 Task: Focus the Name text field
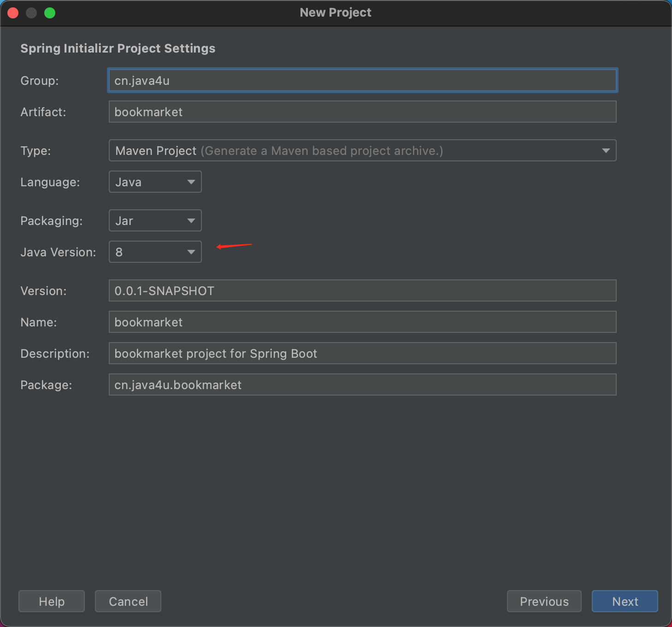(x=362, y=322)
